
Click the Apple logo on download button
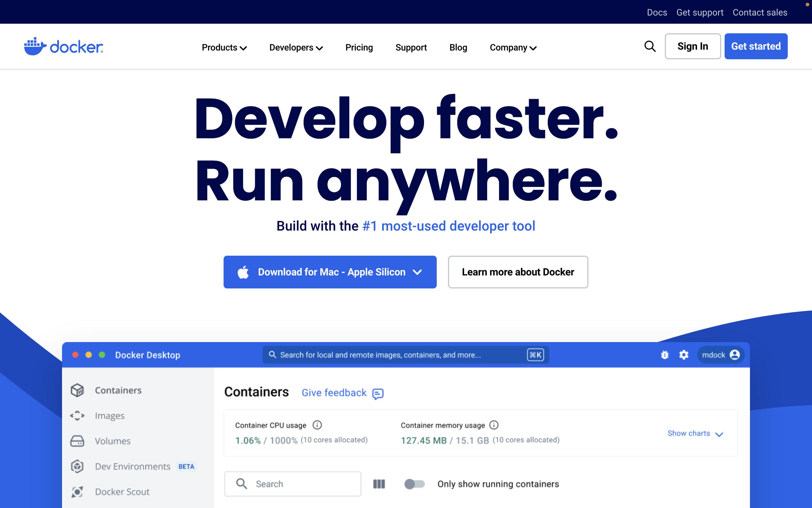(x=243, y=272)
